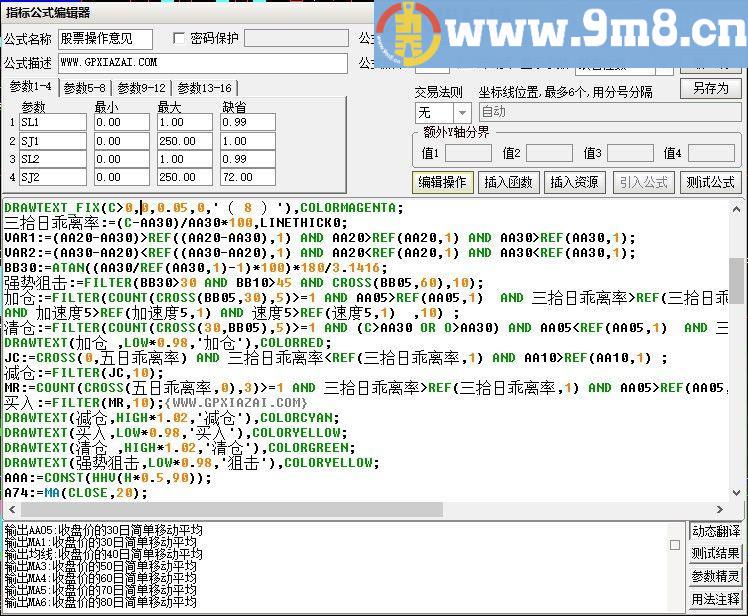
Task: Click the 值2 input field
Action: pyautogui.click(x=549, y=153)
